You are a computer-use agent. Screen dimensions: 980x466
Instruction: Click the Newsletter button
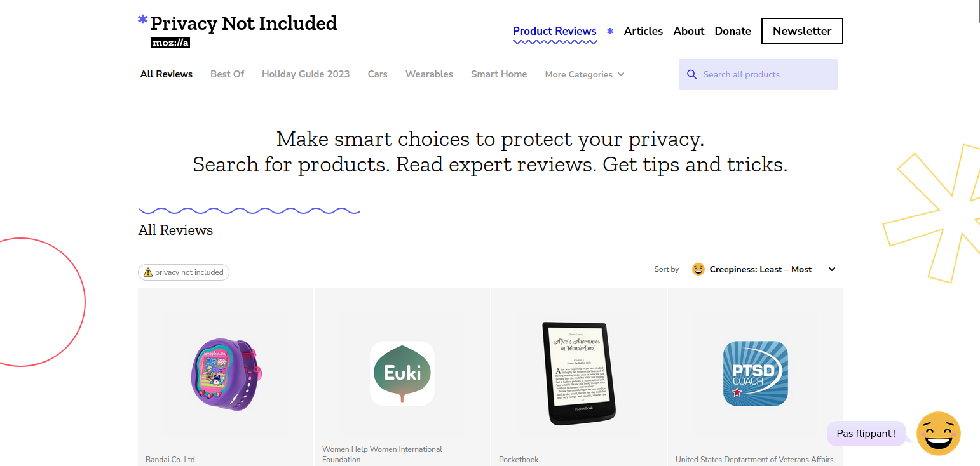(802, 31)
